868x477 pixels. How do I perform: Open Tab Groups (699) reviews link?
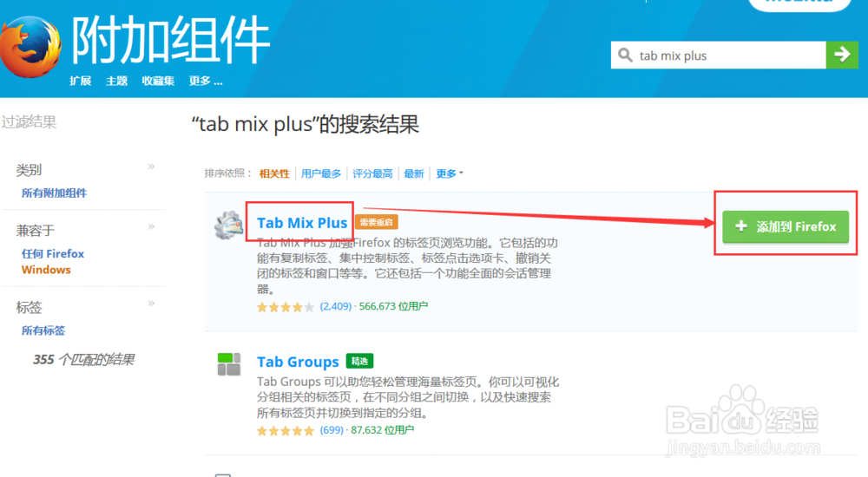(332, 430)
